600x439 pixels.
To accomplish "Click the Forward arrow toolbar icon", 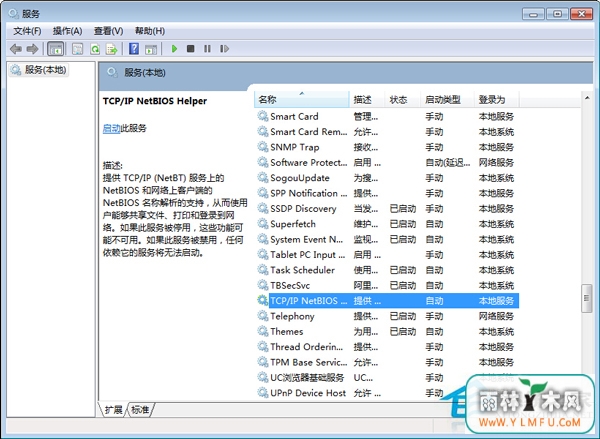I will coord(32,49).
